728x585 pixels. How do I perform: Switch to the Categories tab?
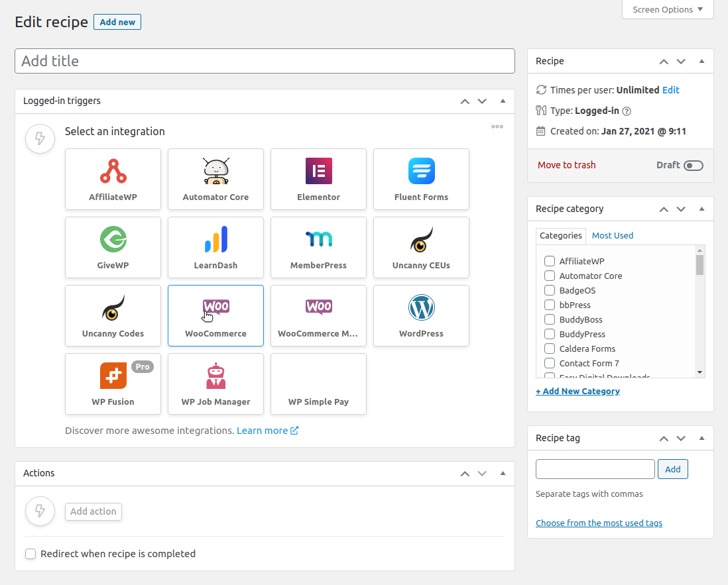point(560,236)
